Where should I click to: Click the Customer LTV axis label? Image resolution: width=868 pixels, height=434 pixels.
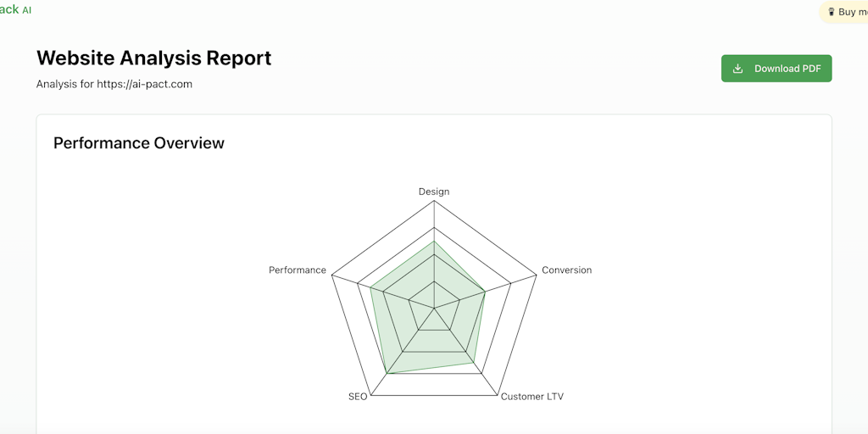[531, 397]
